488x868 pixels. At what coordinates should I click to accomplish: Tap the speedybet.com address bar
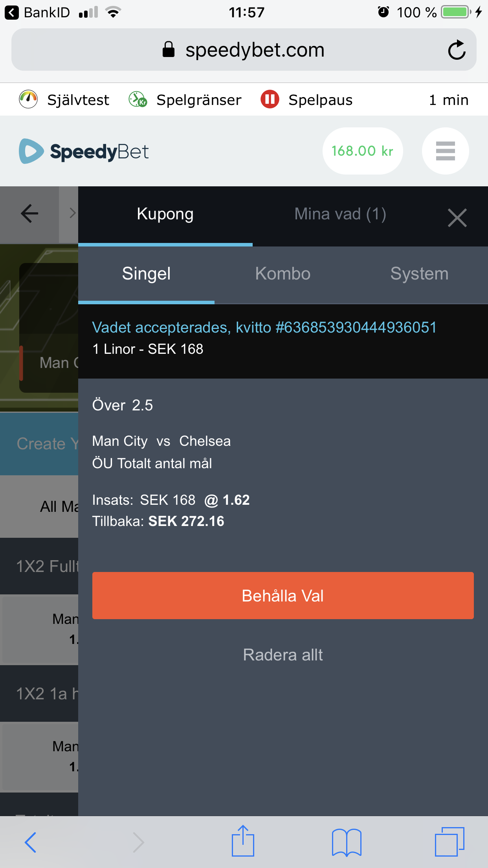coord(244,50)
